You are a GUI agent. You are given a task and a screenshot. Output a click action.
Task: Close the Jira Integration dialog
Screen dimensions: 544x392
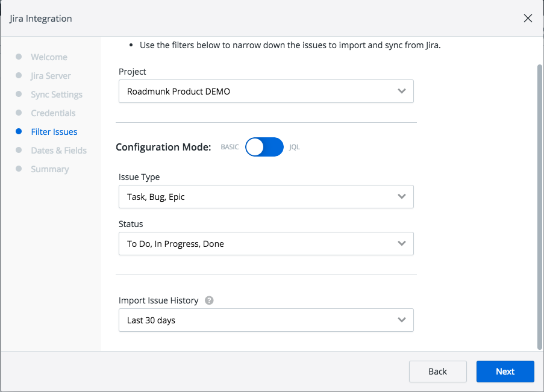[528, 18]
